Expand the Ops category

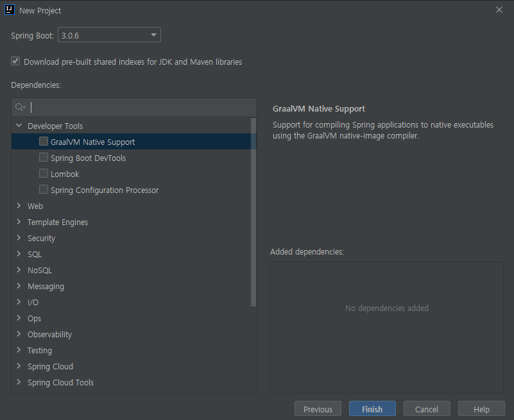pyautogui.click(x=19, y=318)
